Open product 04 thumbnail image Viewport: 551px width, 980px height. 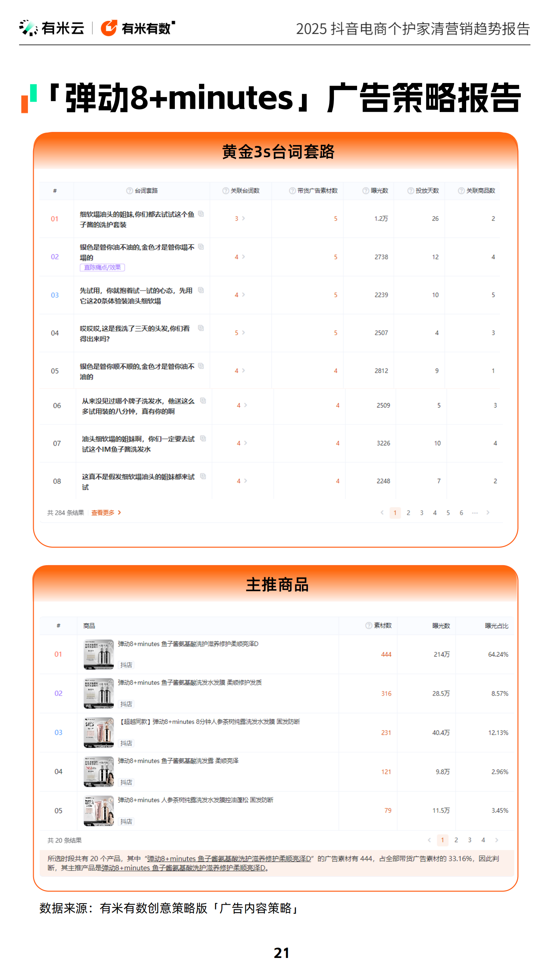pyautogui.click(x=98, y=772)
